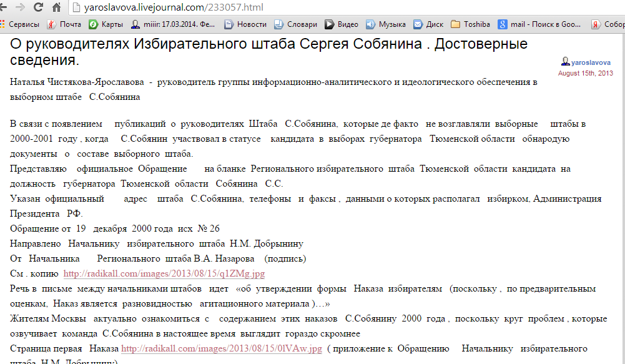Screen dimensions: 625x364
Task: Open the yaroslavova user profile link
Action: [x=591, y=62]
